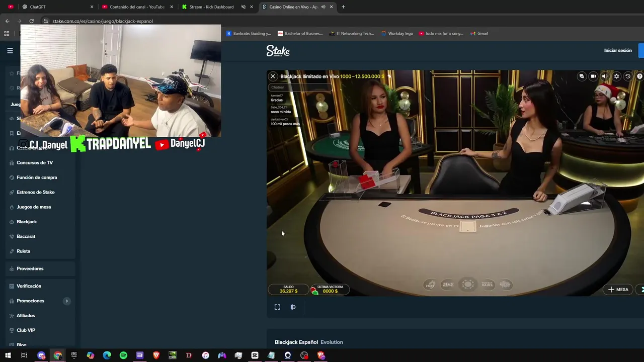Open the Gmail bookmark

pos(479,34)
